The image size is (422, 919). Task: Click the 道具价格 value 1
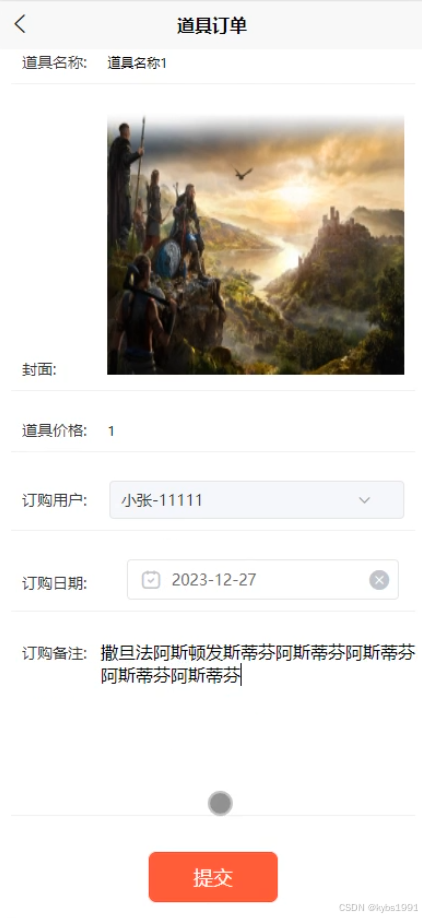coord(111,431)
